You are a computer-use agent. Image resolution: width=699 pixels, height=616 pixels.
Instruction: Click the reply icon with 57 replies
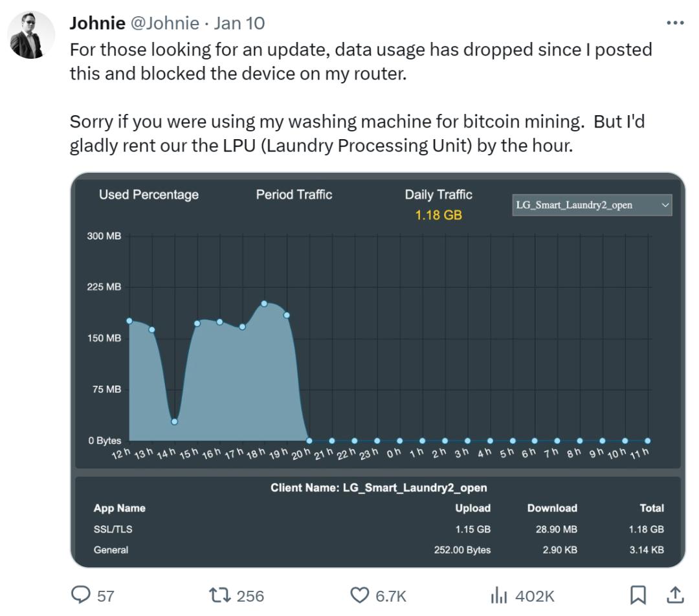[x=81, y=595]
